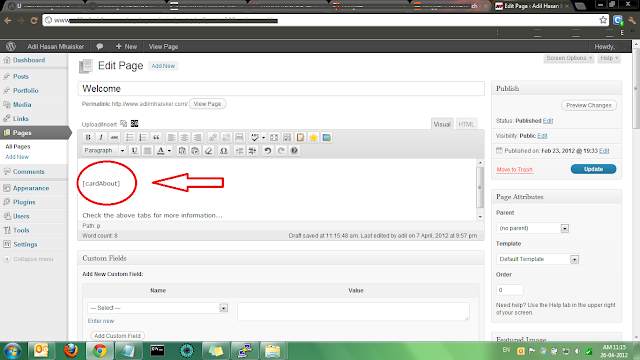Apply blockquote formatting

[x=156, y=138]
